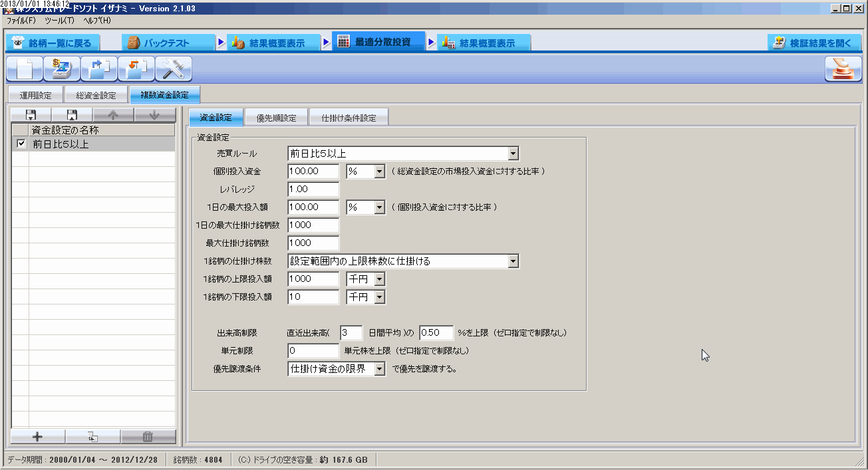Go back via 銘柄一覧に戻る eye button
Screen dimensions: 868x470
(53, 43)
